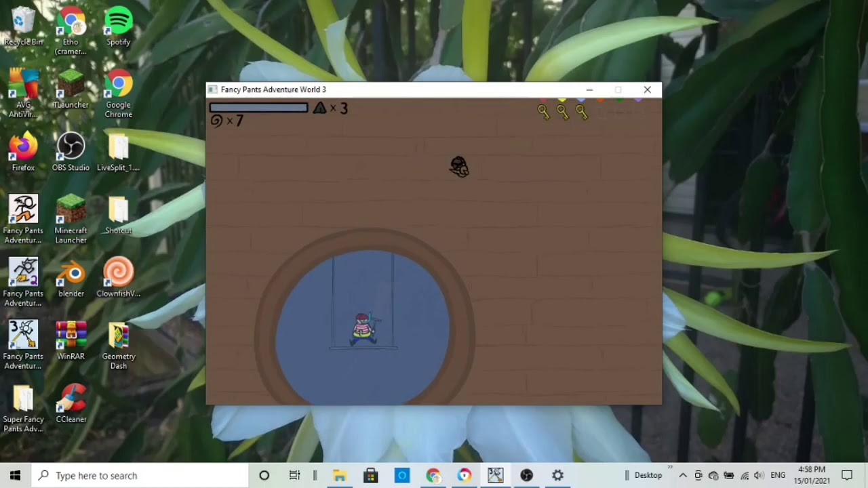Click the Fancy Pants Adventure World 3 title bar
868x488 pixels.
click(x=433, y=89)
